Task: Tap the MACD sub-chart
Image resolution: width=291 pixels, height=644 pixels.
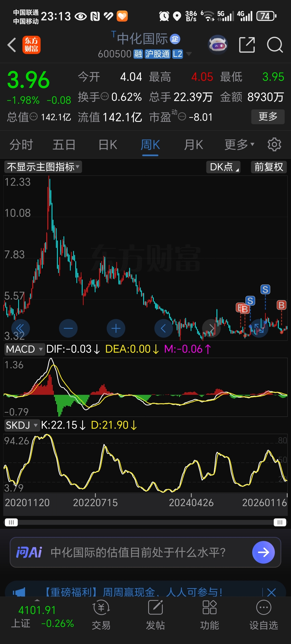Action: 145,387
